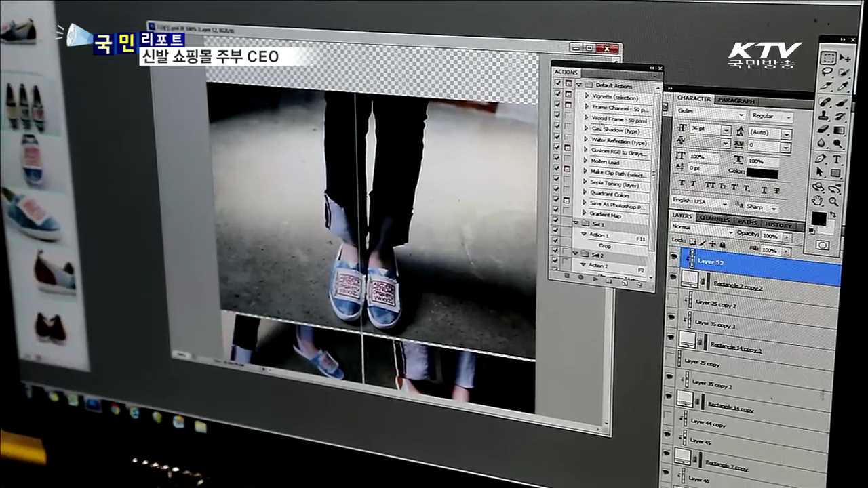Click the font size field showing 36 pt
This screenshot has height=488, width=868.
click(x=702, y=129)
